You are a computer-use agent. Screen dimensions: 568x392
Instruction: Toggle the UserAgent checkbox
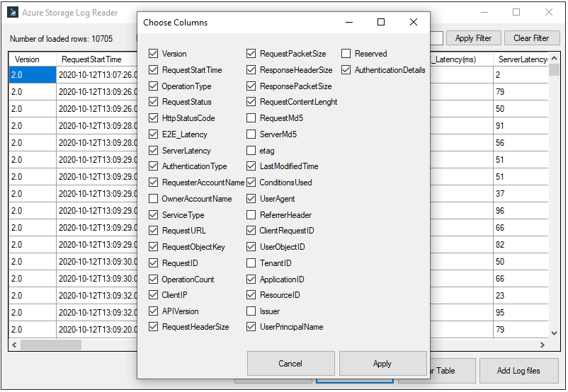tap(251, 199)
